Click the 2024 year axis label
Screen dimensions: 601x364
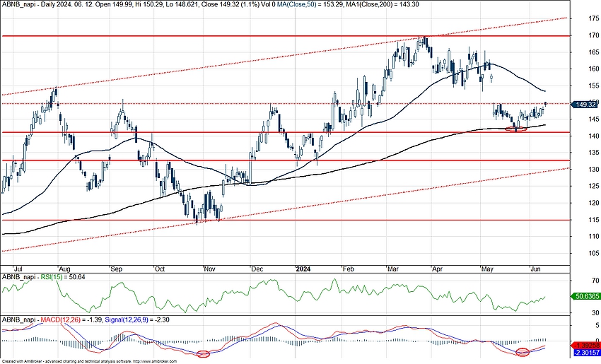[303, 269]
